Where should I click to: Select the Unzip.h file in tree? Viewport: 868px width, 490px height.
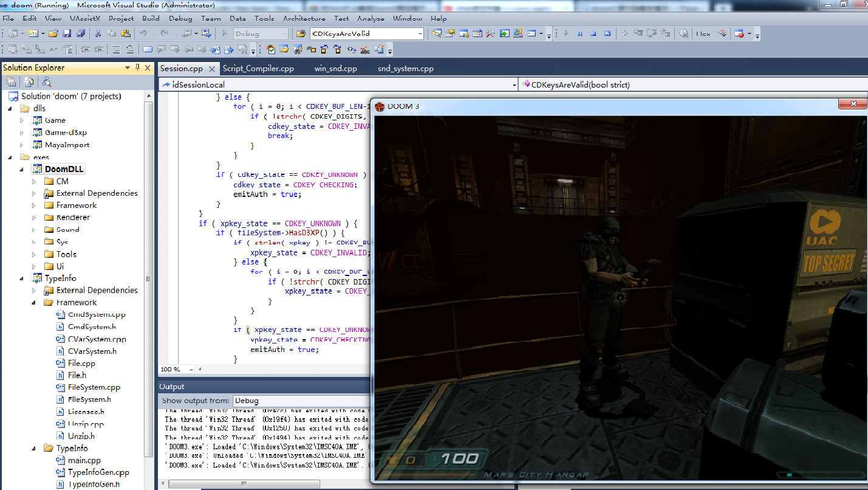point(81,436)
